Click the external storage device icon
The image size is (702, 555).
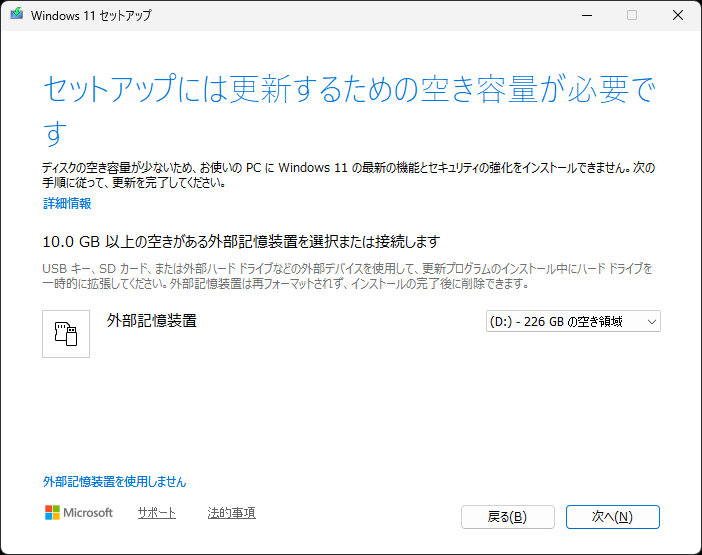tap(66, 334)
